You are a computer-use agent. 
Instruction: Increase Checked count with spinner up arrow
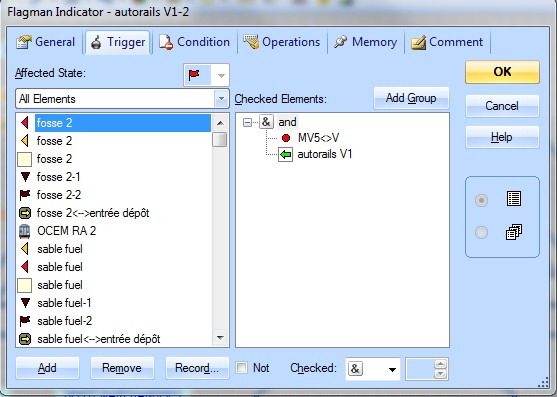click(440, 364)
